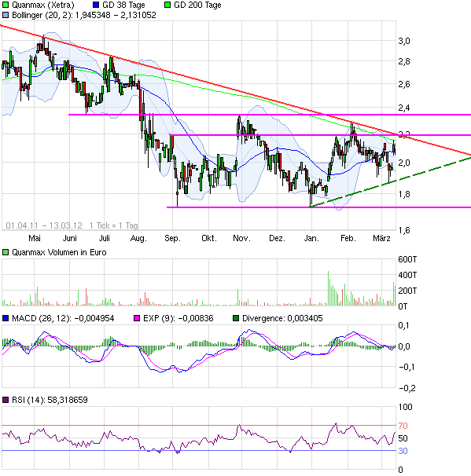Click the Jan. month label on time axis
Screen dimensions: 471x476
[x=311, y=238]
